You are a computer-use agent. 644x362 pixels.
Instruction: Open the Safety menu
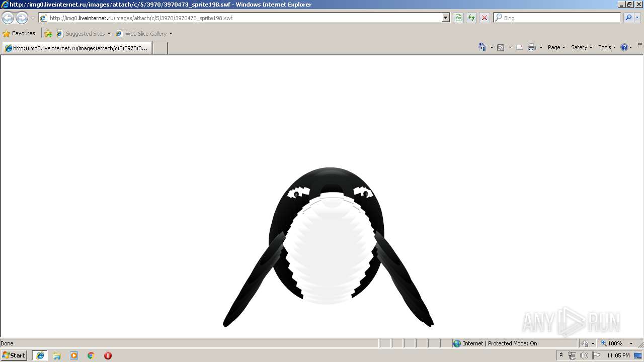[582, 47]
